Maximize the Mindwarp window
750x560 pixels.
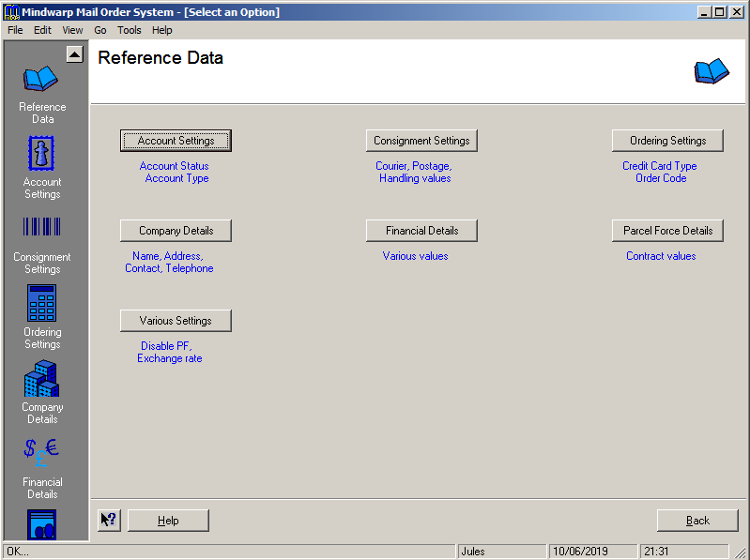click(x=719, y=12)
